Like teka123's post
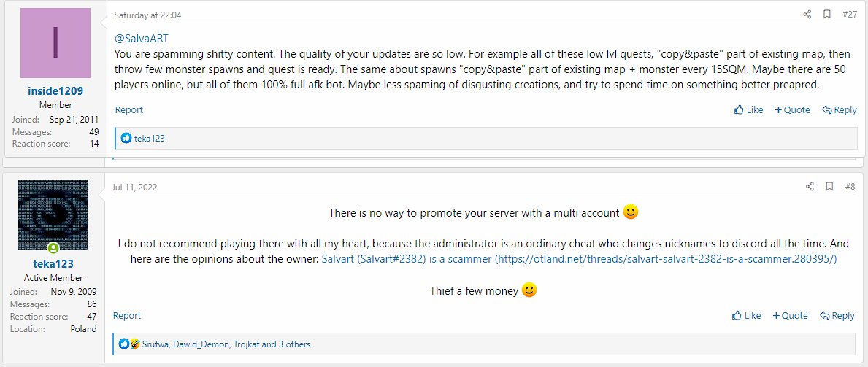 coord(746,316)
